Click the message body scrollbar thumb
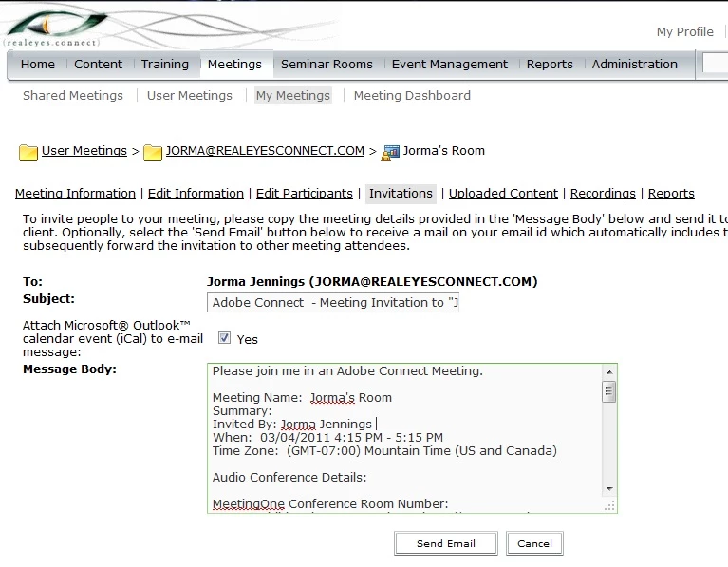The width and height of the screenshot is (728, 567). click(609, 391)
